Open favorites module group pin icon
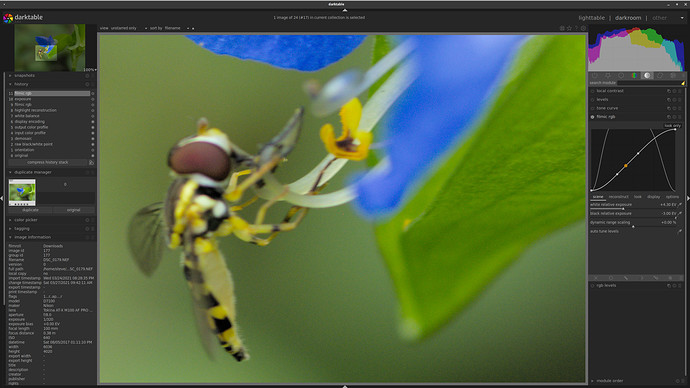The height and width of the screenshot is (388, 690). tap(608, 76)
